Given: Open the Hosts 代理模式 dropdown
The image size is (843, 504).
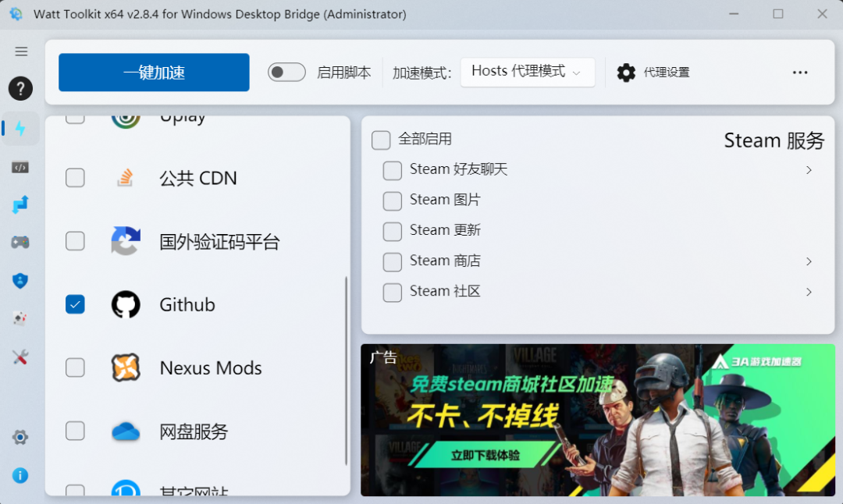Looking at the screenshot, I should click(528, 72).
